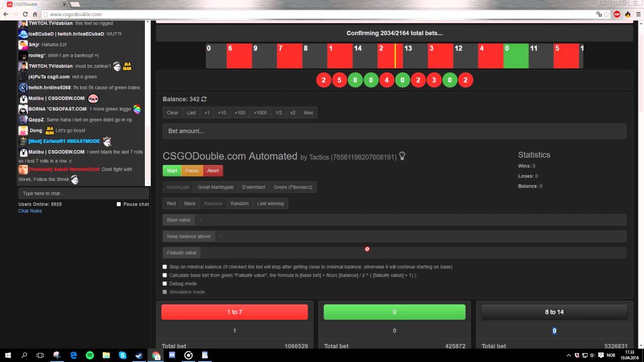The height and width of the screenshot is (362, 644).
Task: Open the Chrome hamburger menu
Action: 638,14
